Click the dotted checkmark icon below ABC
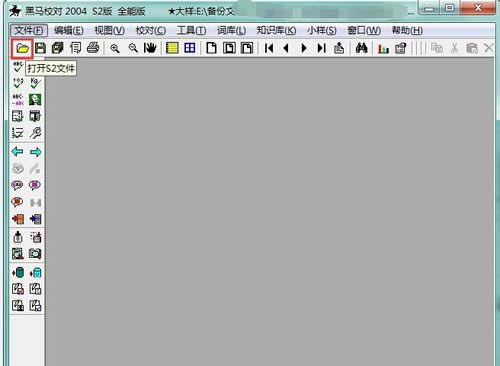This screenshot has height=366, width=500. tap(18, 83)
